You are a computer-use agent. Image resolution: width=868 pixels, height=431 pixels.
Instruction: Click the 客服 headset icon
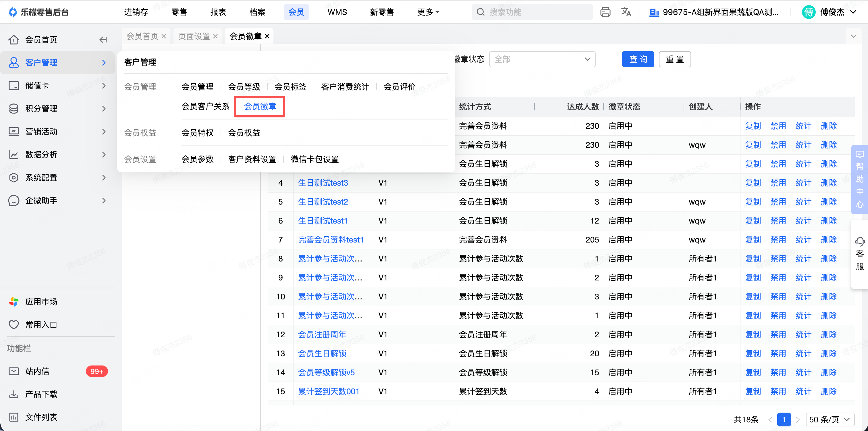860,241
